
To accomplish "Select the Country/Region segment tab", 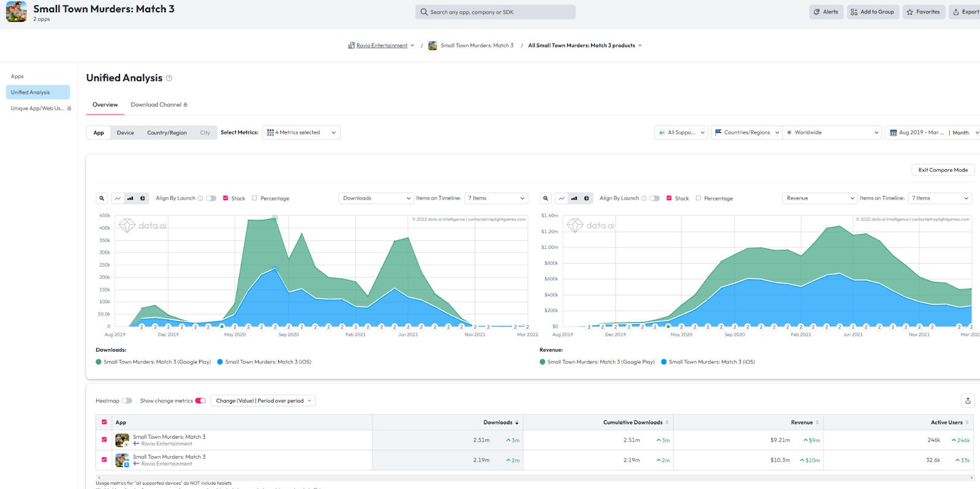I will click(x=167, y=133).
